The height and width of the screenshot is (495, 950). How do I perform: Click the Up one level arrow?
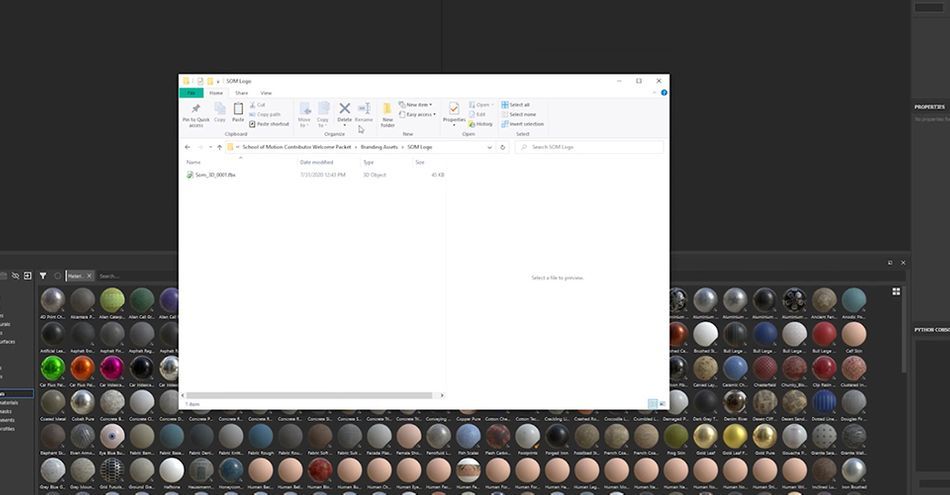219,147
